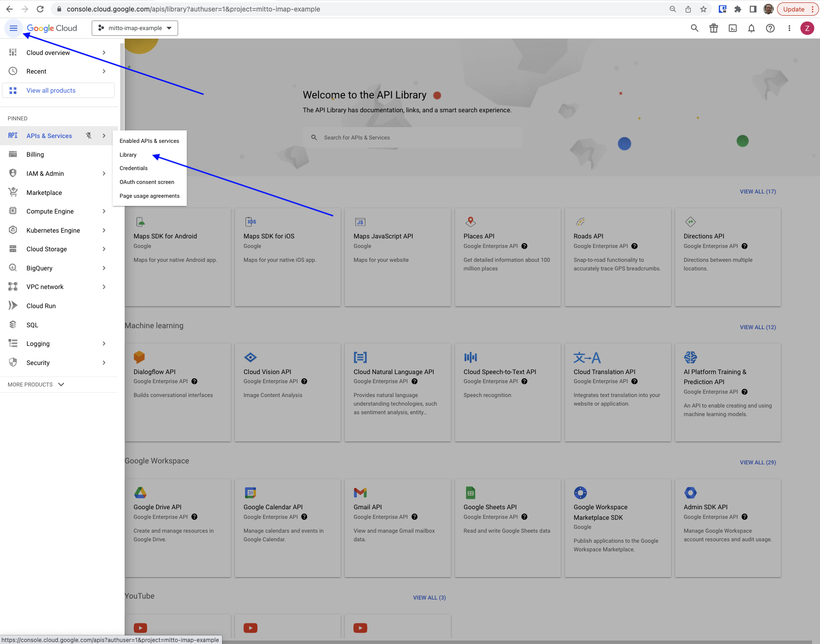Expand VPC network submenu chevron

pos(104,287)
